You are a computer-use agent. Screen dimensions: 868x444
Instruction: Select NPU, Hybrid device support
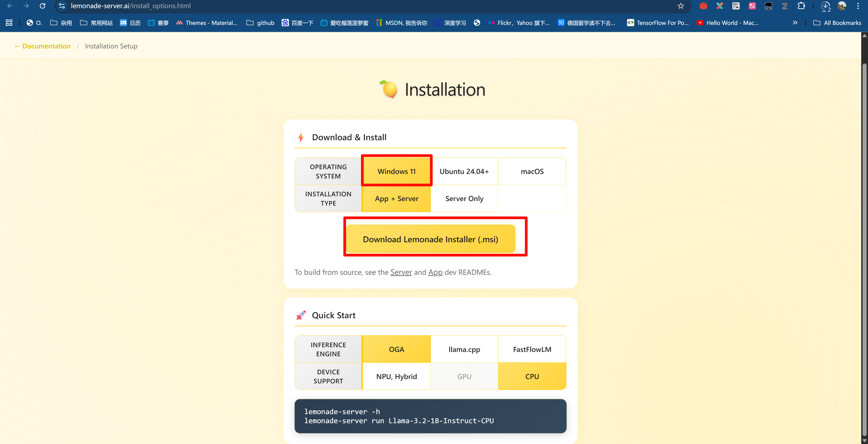[396, 376]
